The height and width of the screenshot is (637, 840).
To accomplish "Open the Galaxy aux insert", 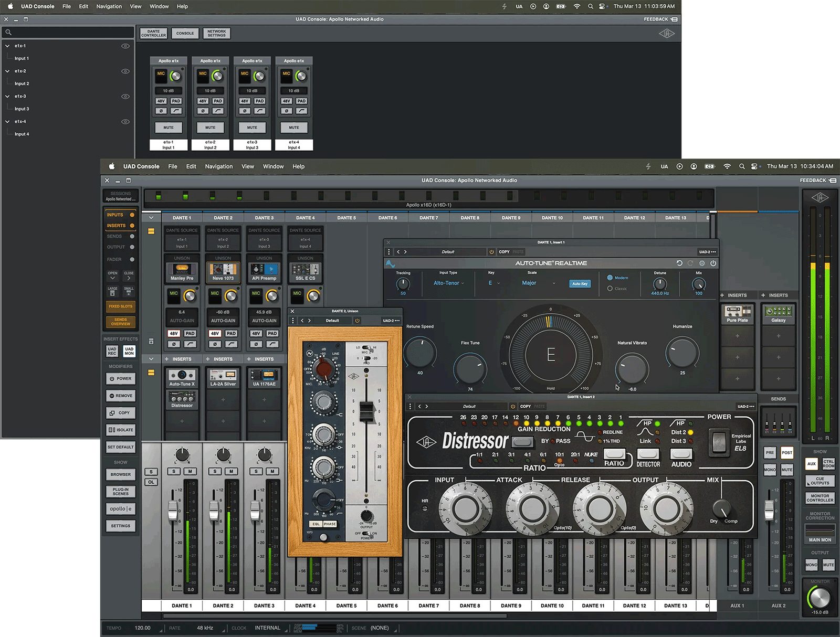I will (x=778, y=314).
